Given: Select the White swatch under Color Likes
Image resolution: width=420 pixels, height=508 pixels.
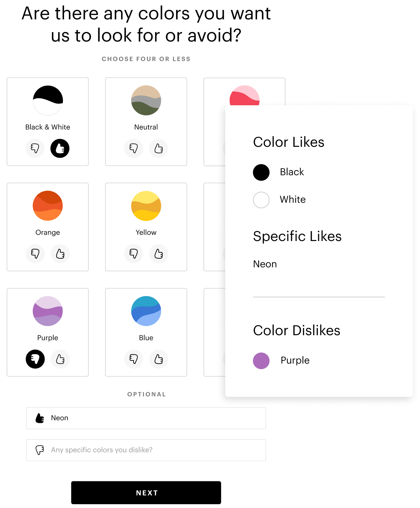Looking at the screenshot, I should click(x=261, y=200).
